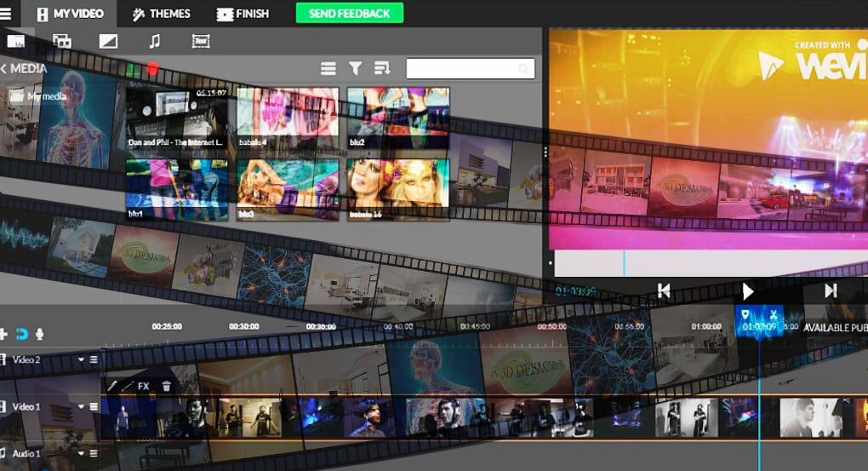Screen dimensions: 868x471
Task: Click the Audio 1 music note icon
Action: (3, 453)
